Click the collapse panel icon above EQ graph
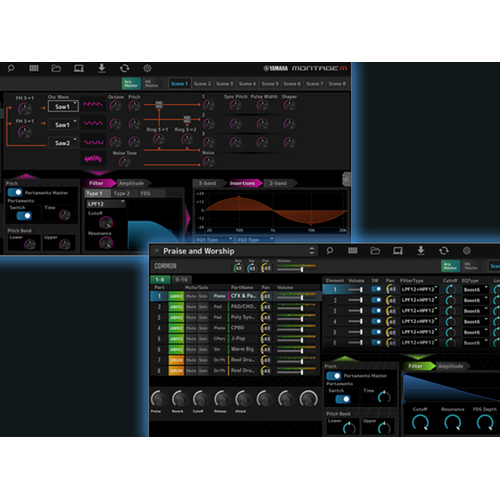The image size is (500, 500). coord(347,179)
